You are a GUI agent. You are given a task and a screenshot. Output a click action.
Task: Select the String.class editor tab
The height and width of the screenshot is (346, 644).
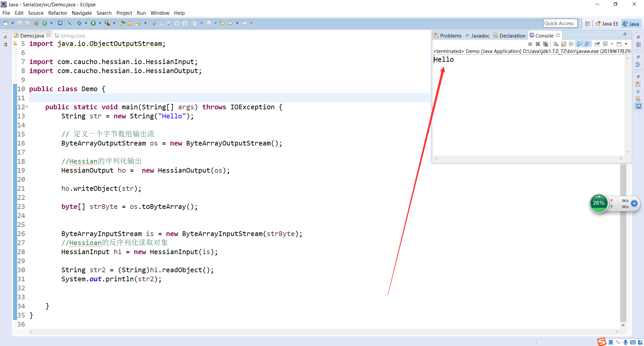pos(72,36)
